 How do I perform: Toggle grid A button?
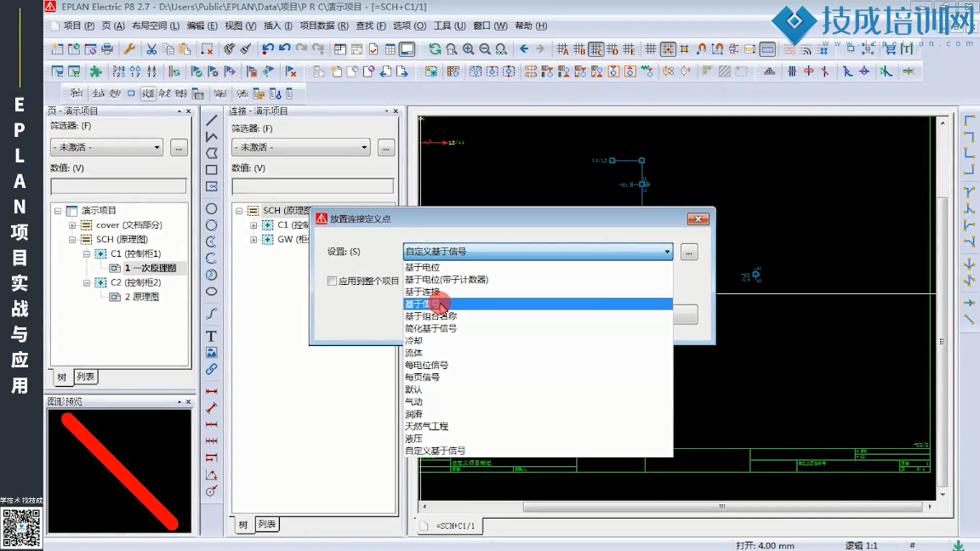[x=561, y=48]
